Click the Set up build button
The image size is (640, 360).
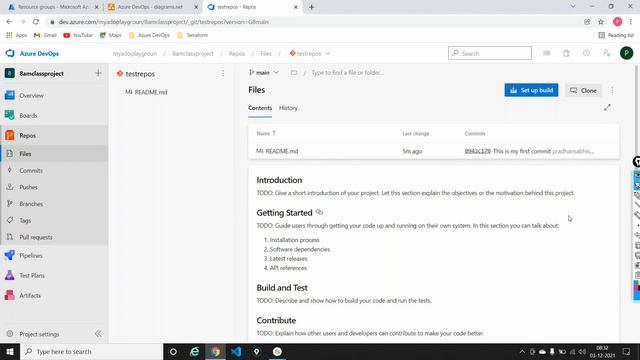[531, 90]
